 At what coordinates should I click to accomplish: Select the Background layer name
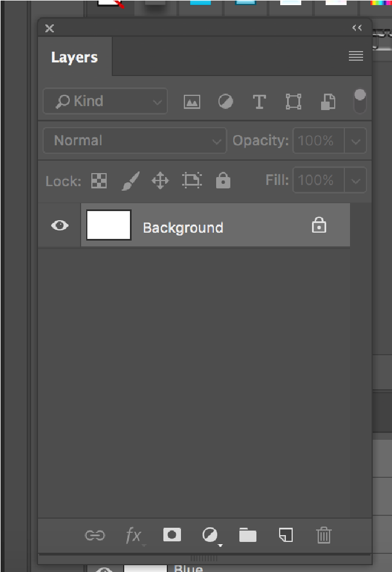tap(183, 228)
